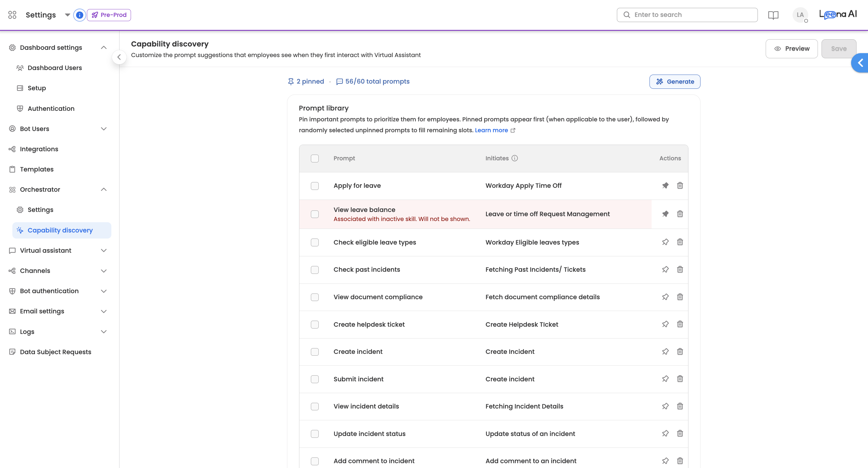
Task: Pin the Check eligible leave types prompt
Action: click(x=665, y=242)
